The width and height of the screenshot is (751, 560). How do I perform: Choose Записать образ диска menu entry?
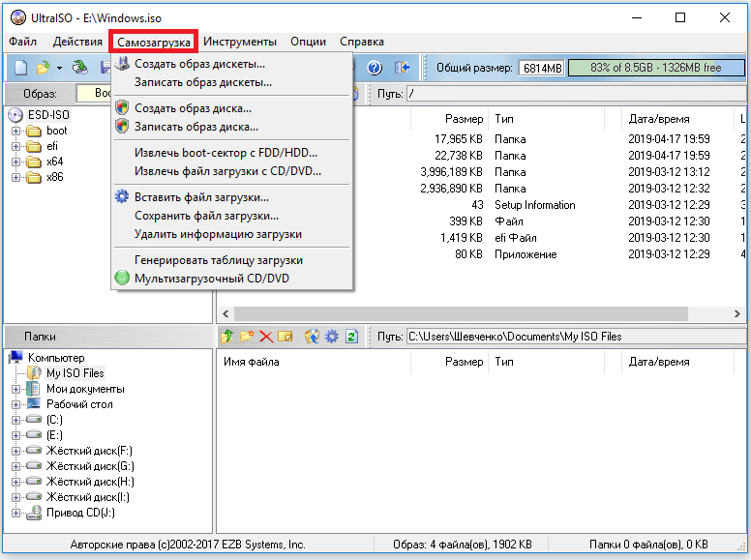[x=232, y=127]
